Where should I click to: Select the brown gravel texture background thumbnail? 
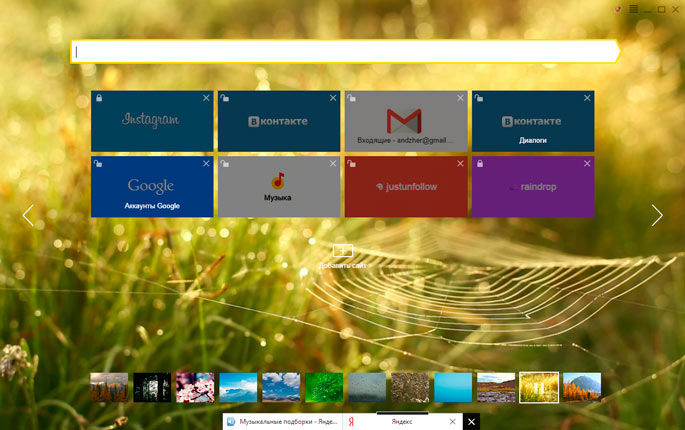410,387
